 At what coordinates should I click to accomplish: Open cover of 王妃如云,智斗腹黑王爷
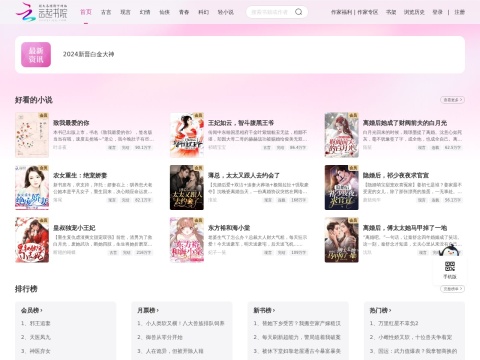187,135
